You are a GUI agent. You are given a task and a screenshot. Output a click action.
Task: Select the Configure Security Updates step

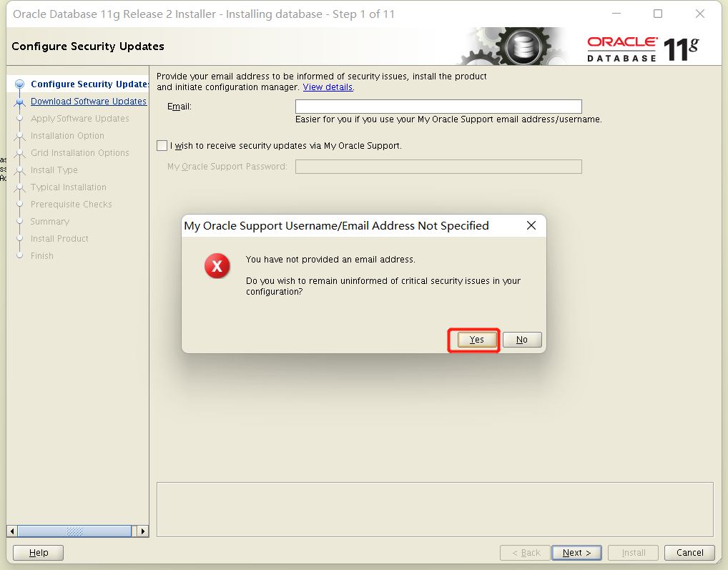[x=89, y=84]
